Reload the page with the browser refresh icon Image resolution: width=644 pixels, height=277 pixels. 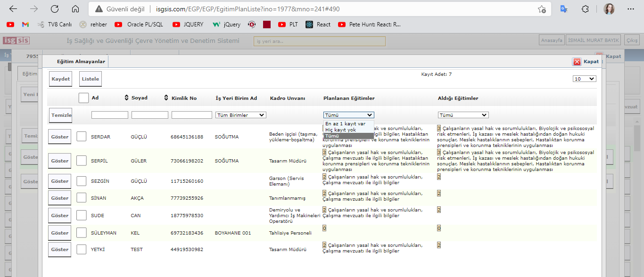55,9
